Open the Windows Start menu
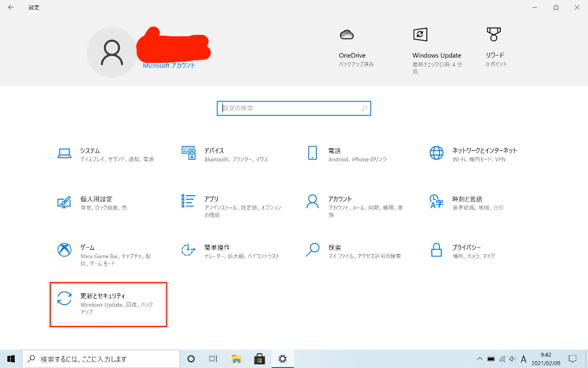This screenshot has width=588, height=368. pyautogui.click(x=11, y=359)
